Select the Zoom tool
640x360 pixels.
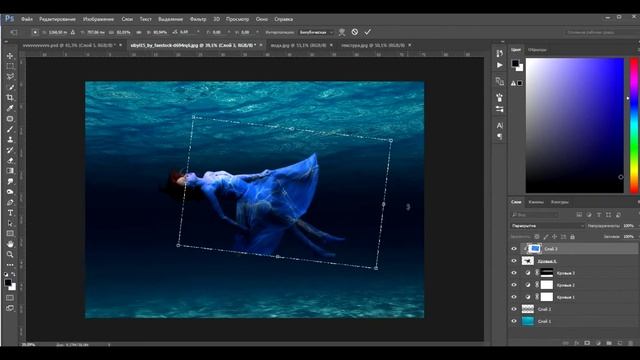10,254
